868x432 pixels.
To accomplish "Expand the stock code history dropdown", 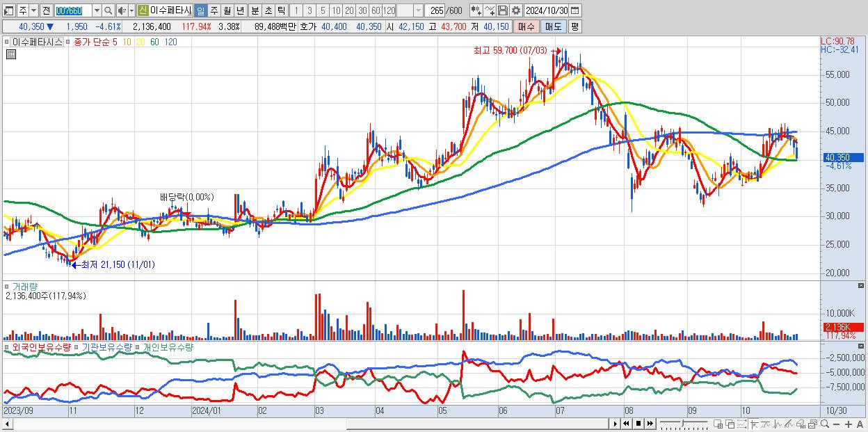I will [97, 10].
